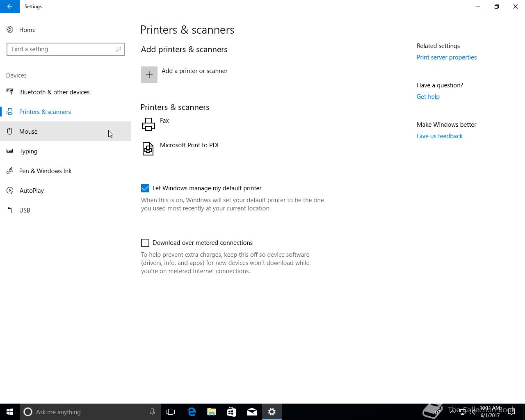This screenshot has height=420, width=525.
Task: Click the network tray icon
Action: click(x=462, y=412)
